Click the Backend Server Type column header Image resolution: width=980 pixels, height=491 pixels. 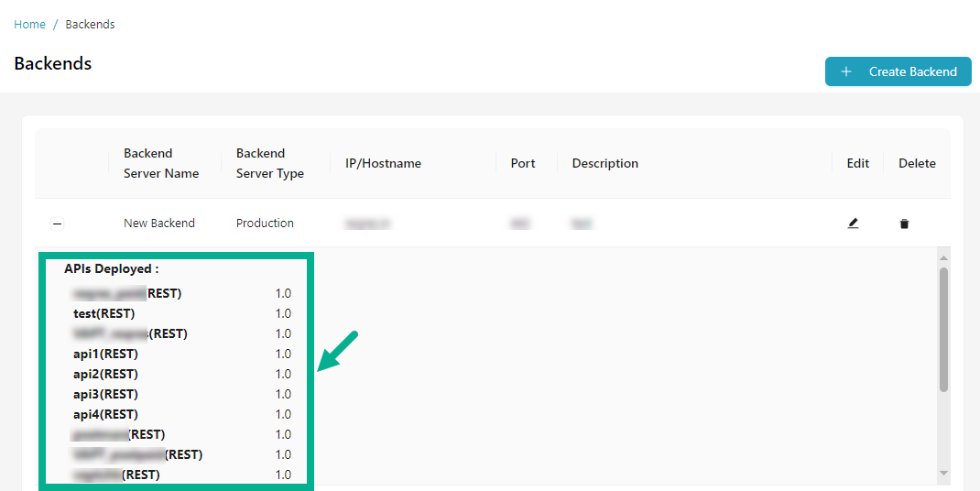(x=269, y=163)
